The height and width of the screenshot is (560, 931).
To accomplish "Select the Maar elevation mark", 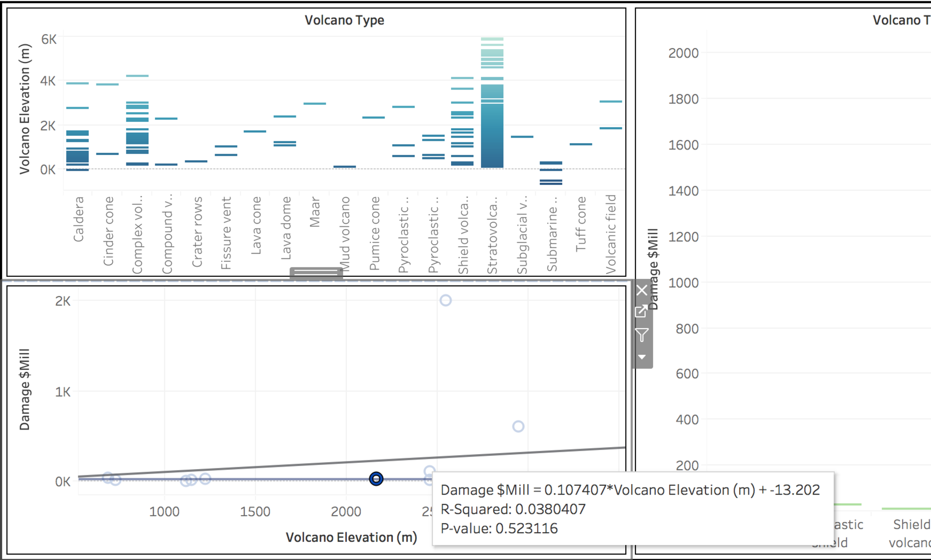I will coord(315,104).
